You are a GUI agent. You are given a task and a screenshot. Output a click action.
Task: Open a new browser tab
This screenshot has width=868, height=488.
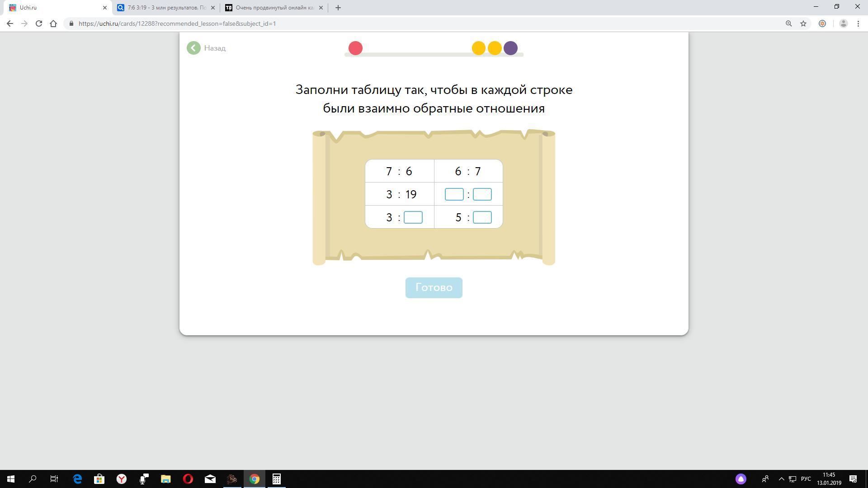click(x=338, y=8)
